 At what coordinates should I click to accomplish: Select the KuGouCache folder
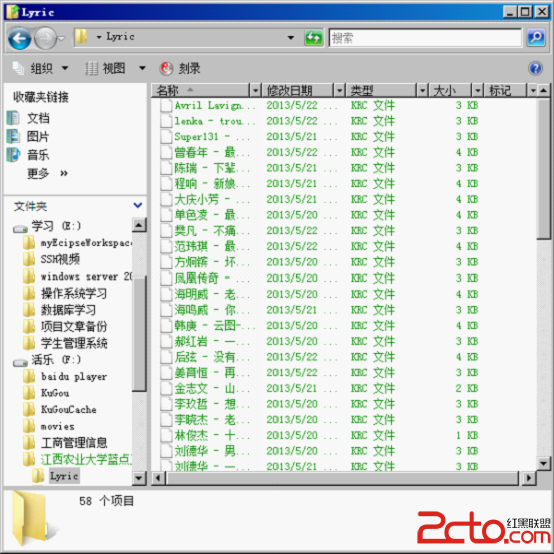pyautogui.click(x=60, y=409)
